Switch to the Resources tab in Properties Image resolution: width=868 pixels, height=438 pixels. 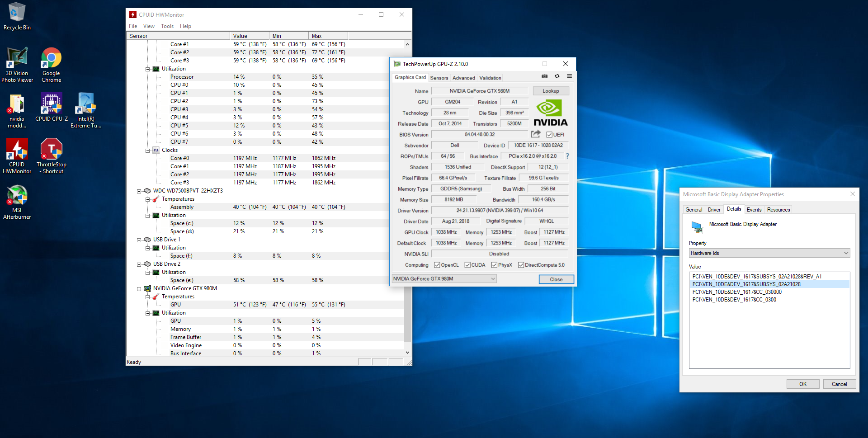(x=778, y=210)
